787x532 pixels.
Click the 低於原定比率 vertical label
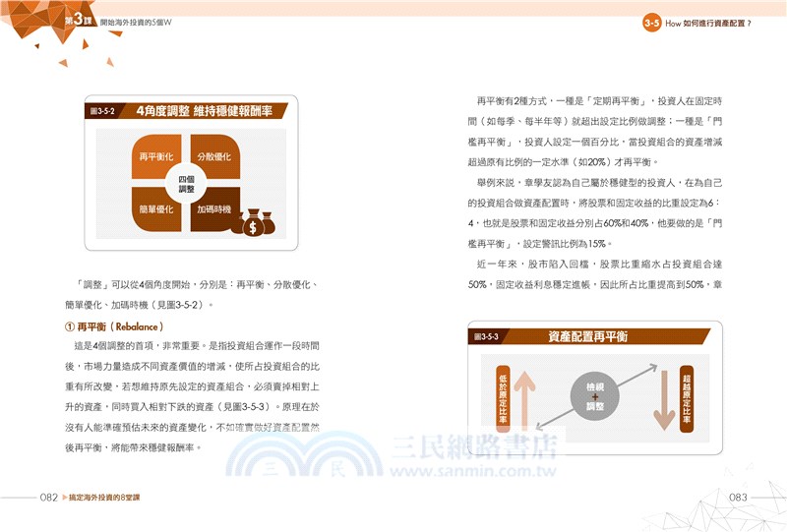503,399
